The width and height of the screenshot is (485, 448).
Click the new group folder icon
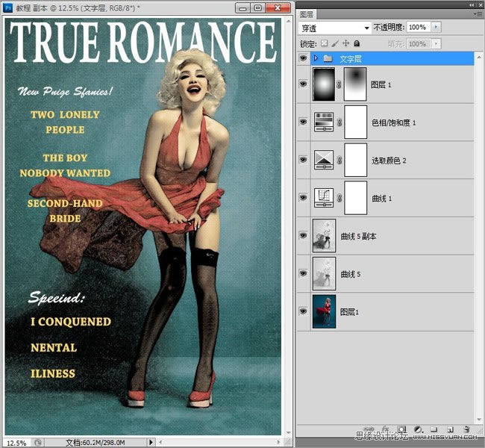[x=434, y=430]
